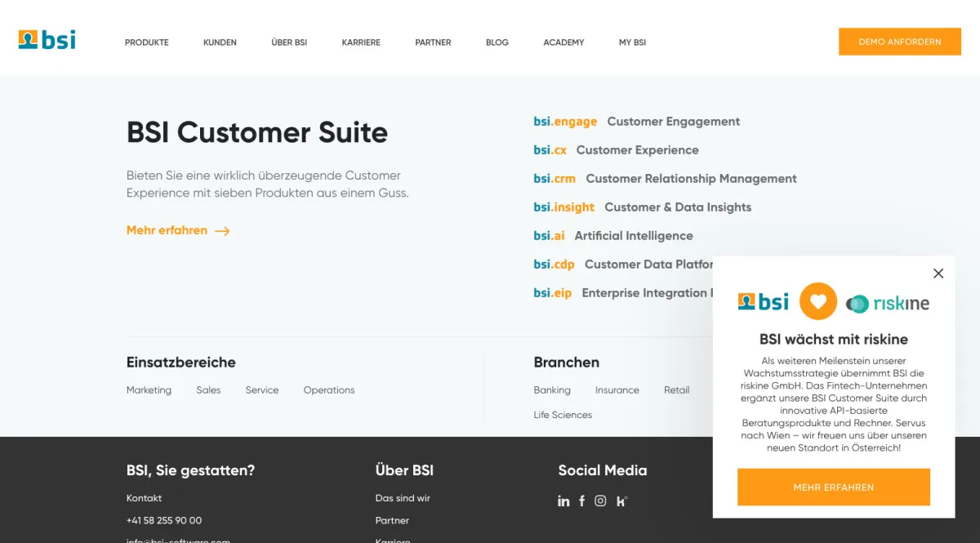This screenshot has width=980, height=543.
Task: Click the riskine logo in popup
Action: click(x=888, y=304)
